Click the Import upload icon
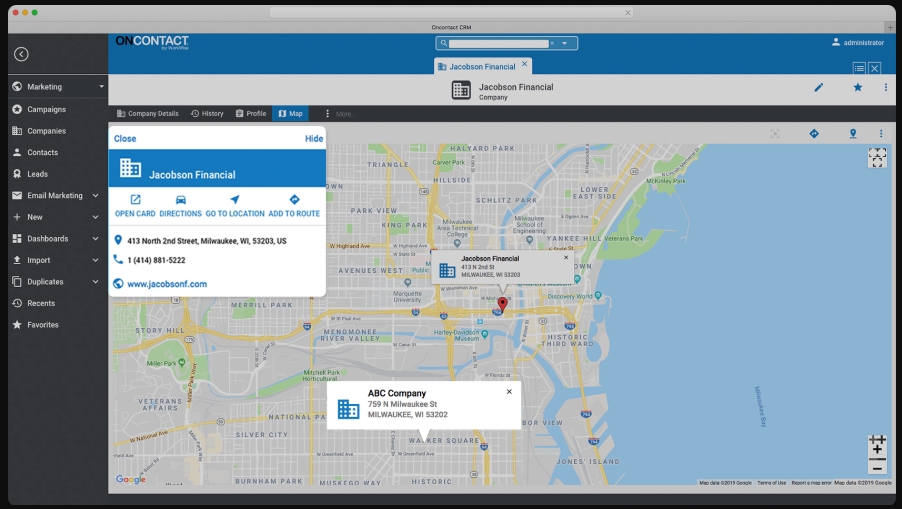Image resolution: width=902 pixels, height=509 pixels. point(17,260)
